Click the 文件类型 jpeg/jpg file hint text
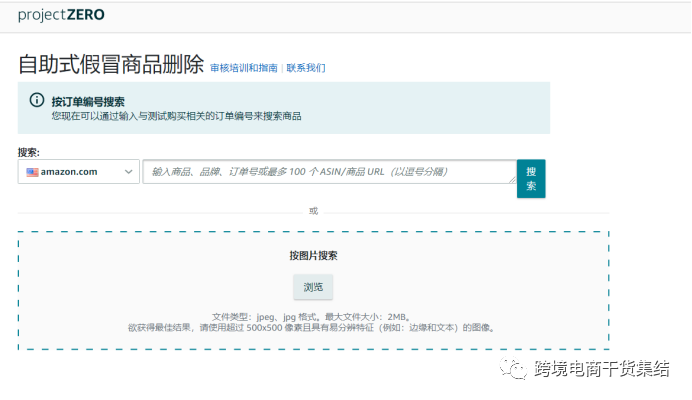The width and height of the screenshot is (692, 400). 311,317
